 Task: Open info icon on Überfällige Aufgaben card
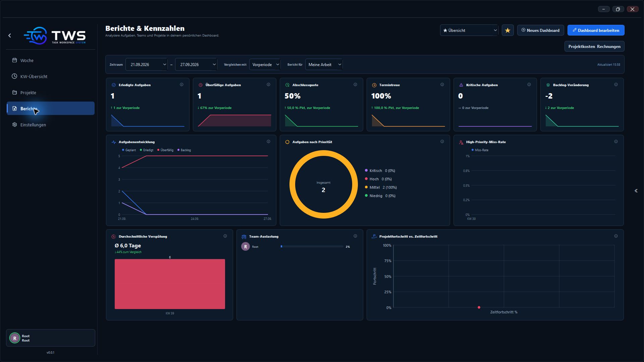(268, 85)
